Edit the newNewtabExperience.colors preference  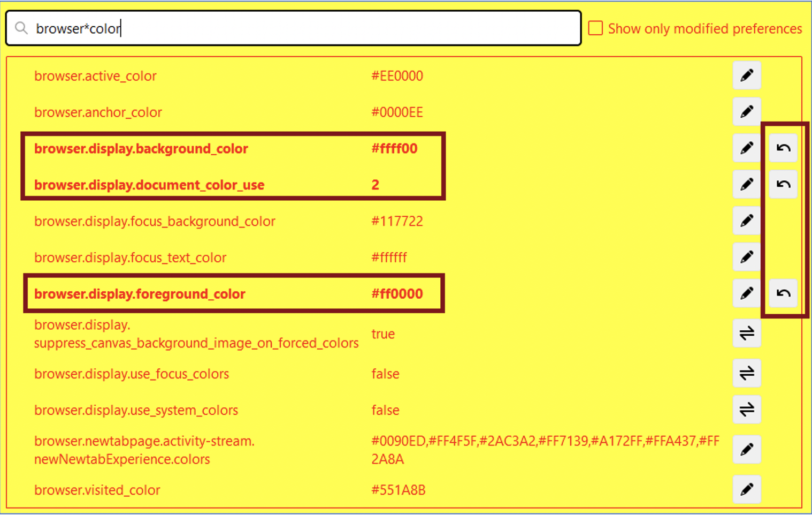pyautogui.click(x=747, y=450)
